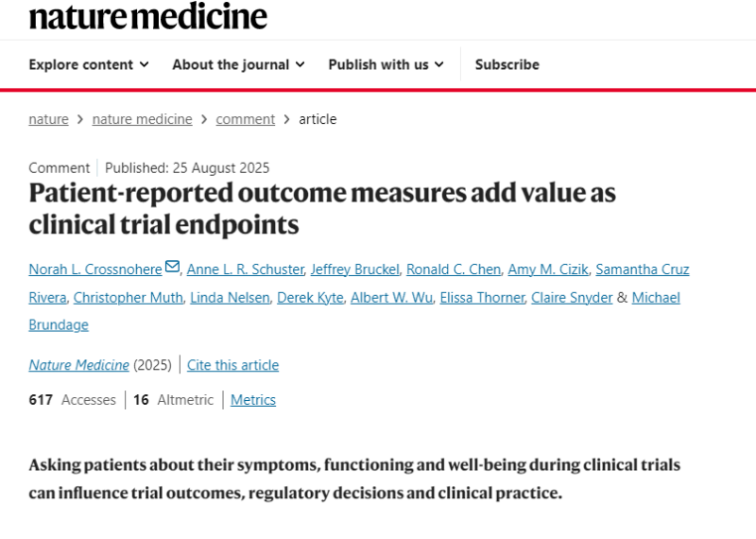
Task: Open Ronald C. Chen author link
Action: click(454, 269)
